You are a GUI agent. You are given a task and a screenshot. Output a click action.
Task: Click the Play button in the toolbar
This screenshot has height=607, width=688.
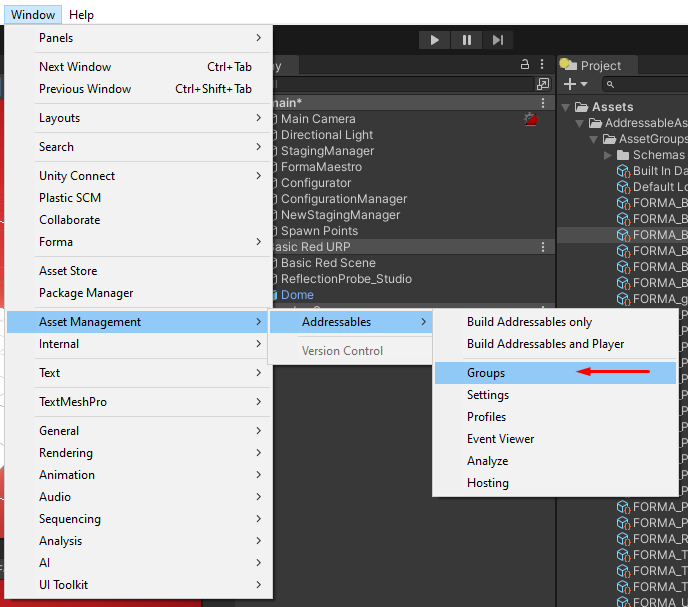(434, 40)
